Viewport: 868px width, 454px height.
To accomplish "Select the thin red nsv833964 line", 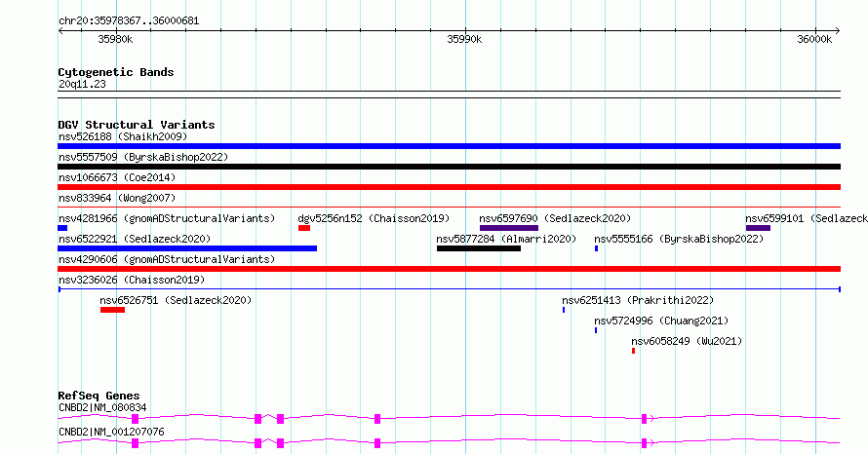I will [x=449, y=207].
